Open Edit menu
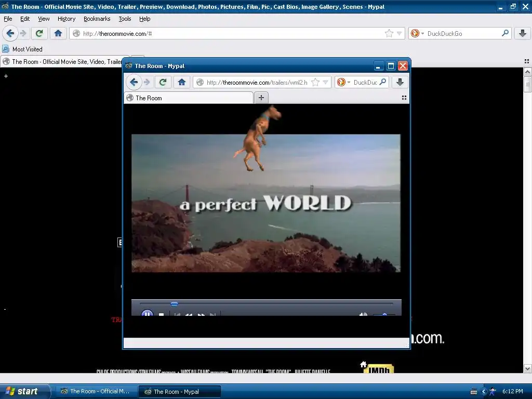Screen dimensions: 532x399 (25, 19)
